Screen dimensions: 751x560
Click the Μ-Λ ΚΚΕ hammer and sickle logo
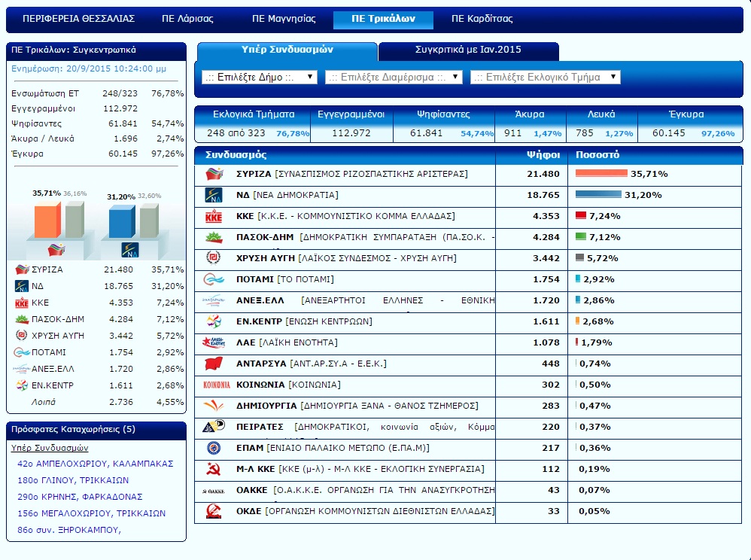[x=213, y=469]
